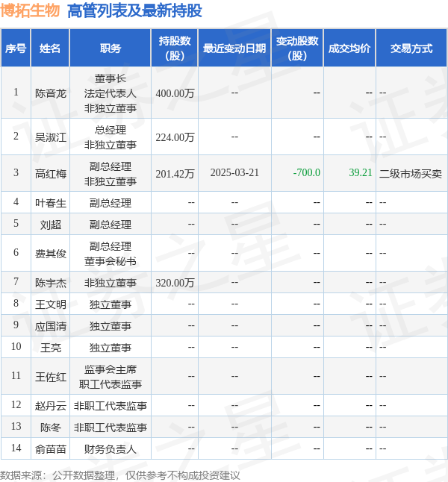Image resolution: width=448 pixels, height=482 pixels.
Task: Click the name 王佐红
Action: coord(51,377)
